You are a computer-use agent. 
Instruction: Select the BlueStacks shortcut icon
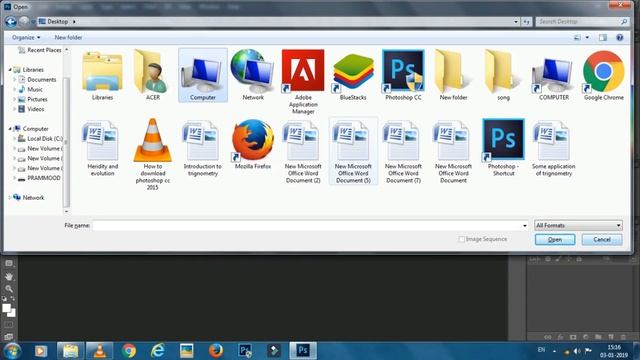coord(353,75)
